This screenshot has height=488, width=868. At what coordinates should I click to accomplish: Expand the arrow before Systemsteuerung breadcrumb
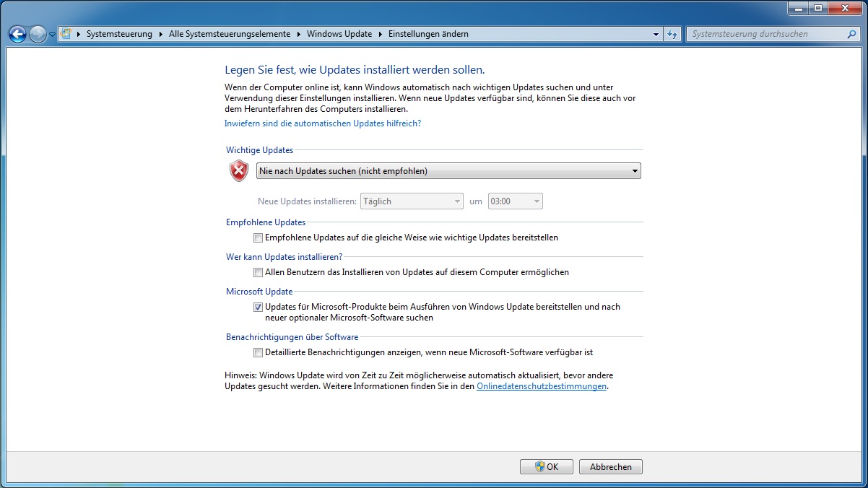point(79,34)
